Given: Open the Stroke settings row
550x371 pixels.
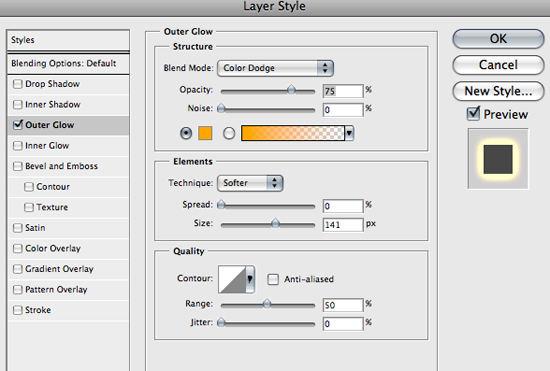Looking at the screenshot, I should (68, 310).
